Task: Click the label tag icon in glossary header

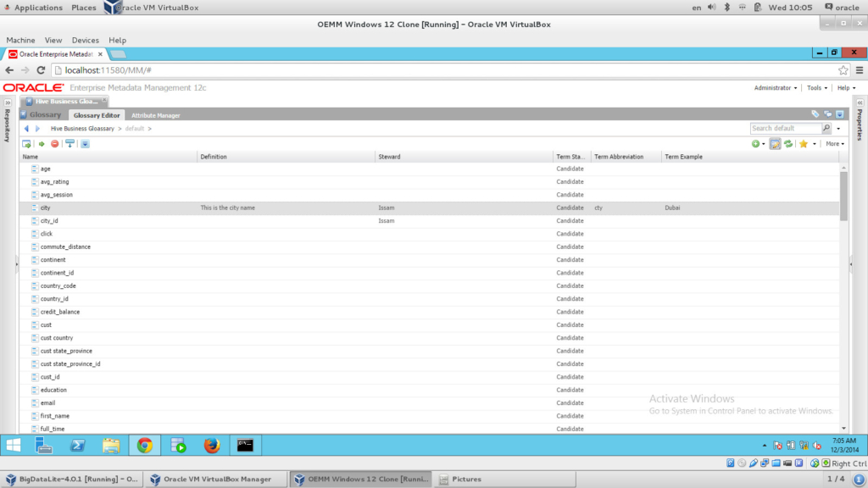Action: [x=815, y=114]
